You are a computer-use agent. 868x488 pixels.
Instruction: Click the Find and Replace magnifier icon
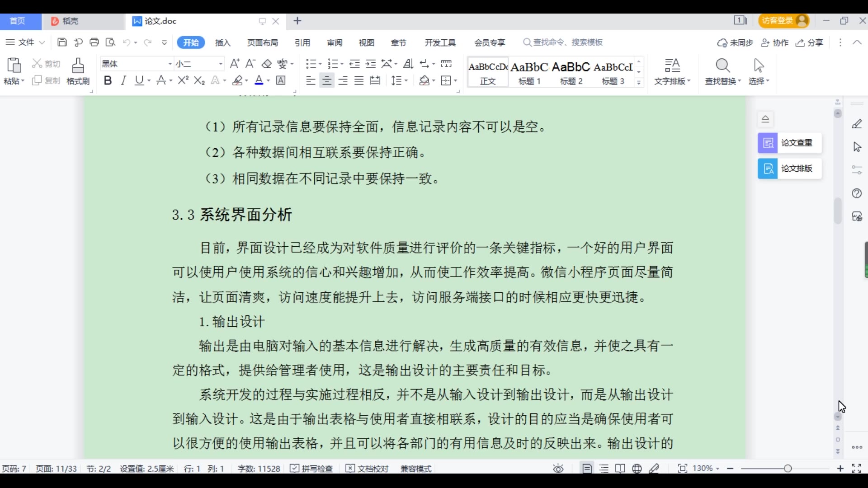coord(722,66)
